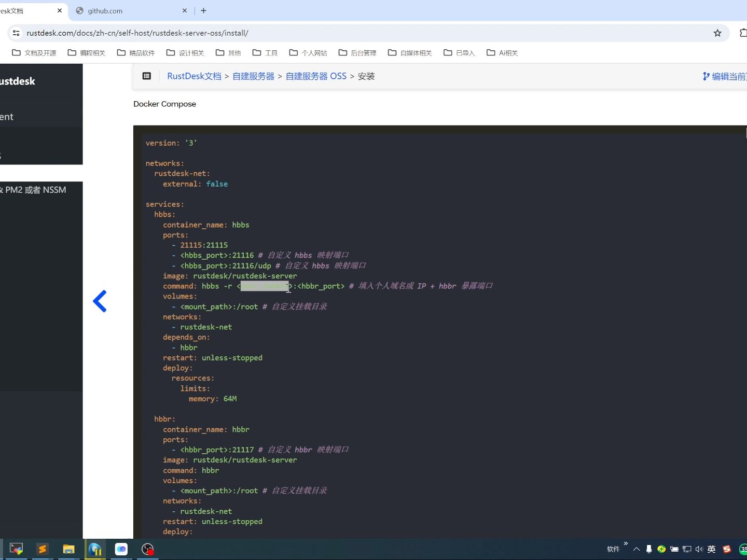Click the Sogou input method tray icon
The image size is (747, 560).
(x=727, y=549)
